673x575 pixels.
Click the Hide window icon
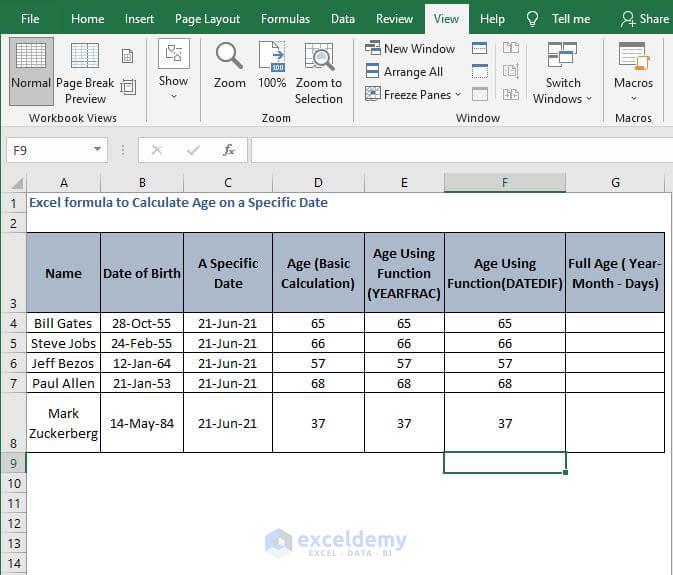[x=479, y=71]
